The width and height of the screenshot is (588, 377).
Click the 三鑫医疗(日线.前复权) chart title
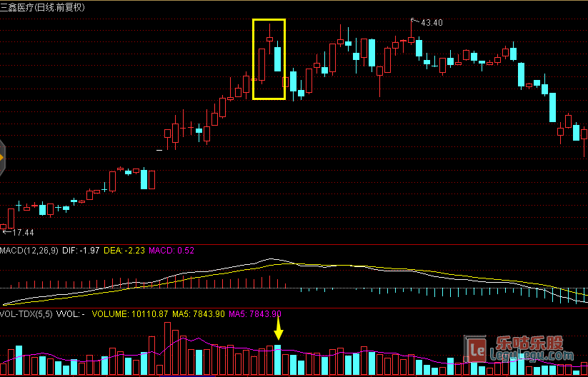pyautogui.click(x=42, y=7)
